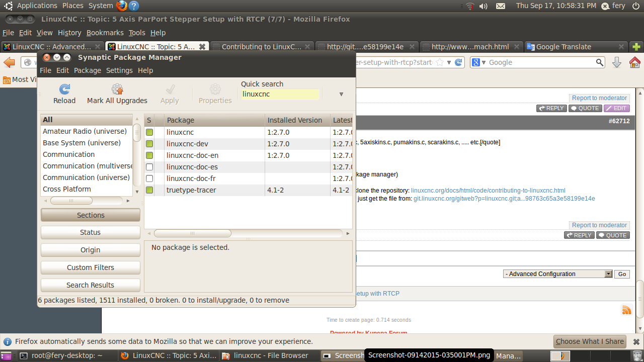The height and width of the screenshot is (362, 644).
Task: Click the Search Results button
Action: (x=91, y=285)
